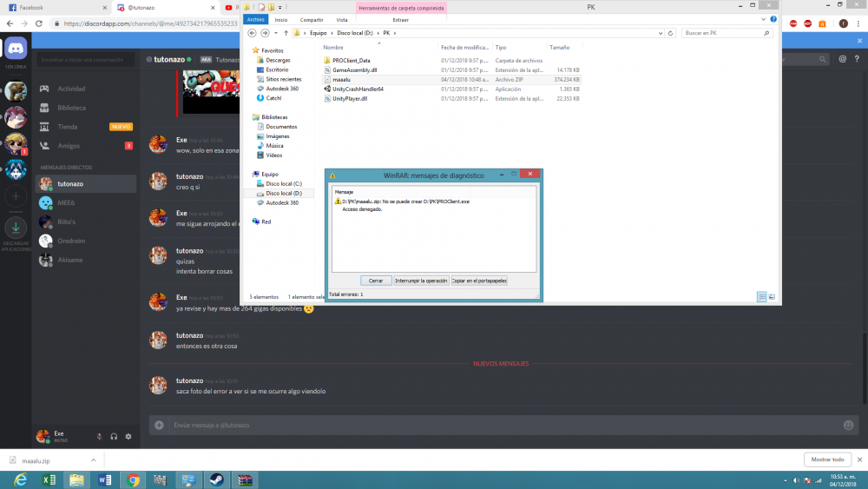Mute microphone in Discord user panel

point(100,436)
